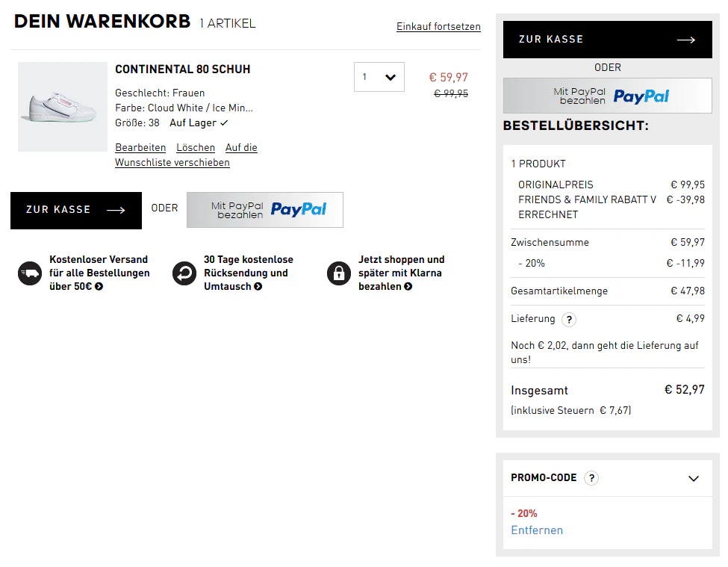Click the 'Bearbeiten' link for the shoe
728x567 pixels.
click(140, 148)
